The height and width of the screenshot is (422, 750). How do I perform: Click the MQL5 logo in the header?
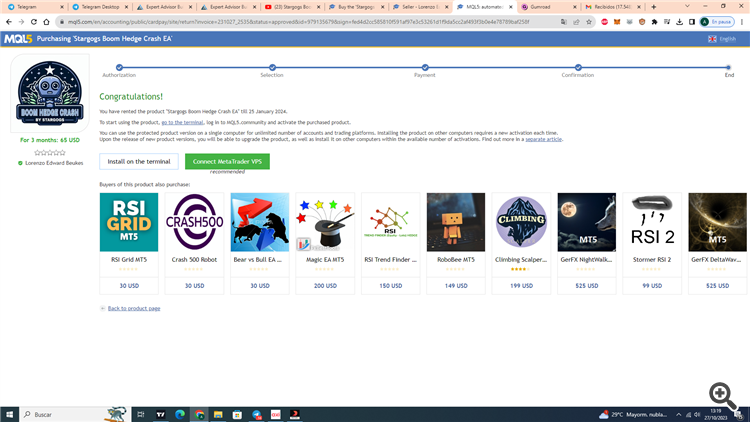(x=18, y=39)
